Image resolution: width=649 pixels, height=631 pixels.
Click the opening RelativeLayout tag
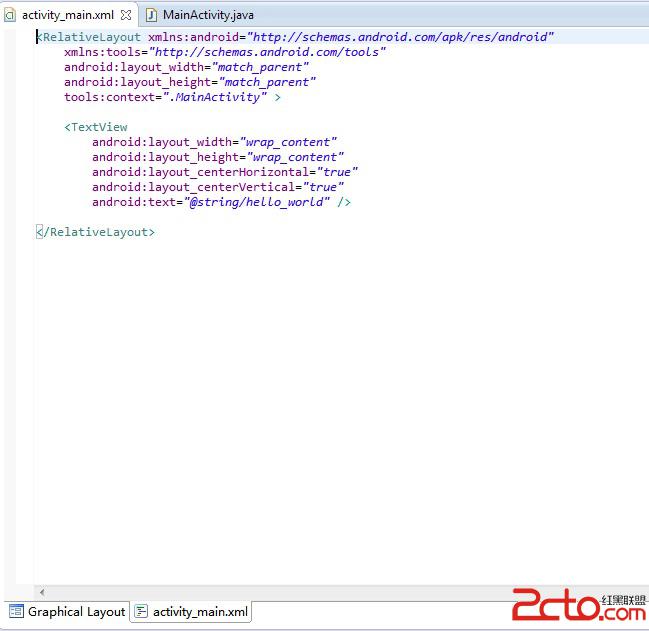[x=89, y=37]
